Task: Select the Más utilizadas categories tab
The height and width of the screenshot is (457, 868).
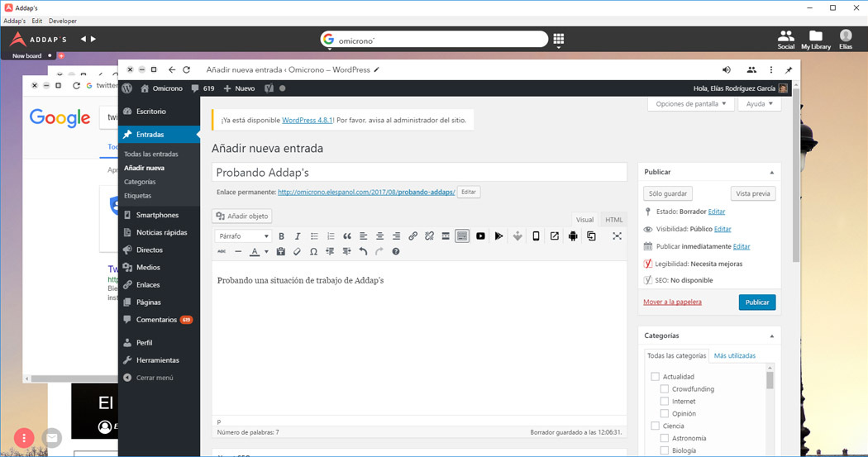Action: (x=735, y=355)
